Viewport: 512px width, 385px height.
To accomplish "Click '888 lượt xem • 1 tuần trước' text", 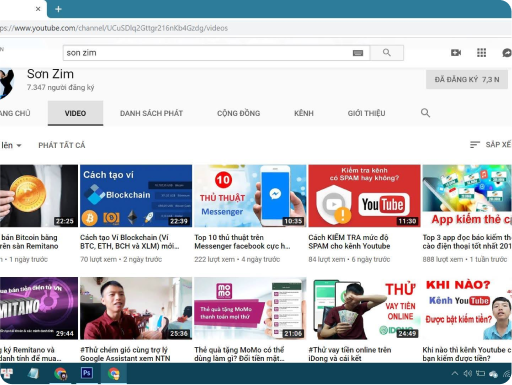I will [x=465, y=259].
